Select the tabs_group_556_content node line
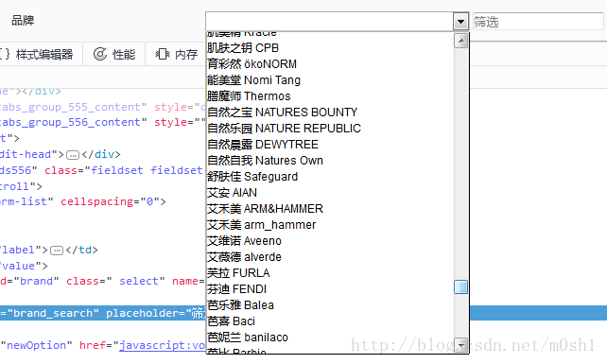 [103, 122]
